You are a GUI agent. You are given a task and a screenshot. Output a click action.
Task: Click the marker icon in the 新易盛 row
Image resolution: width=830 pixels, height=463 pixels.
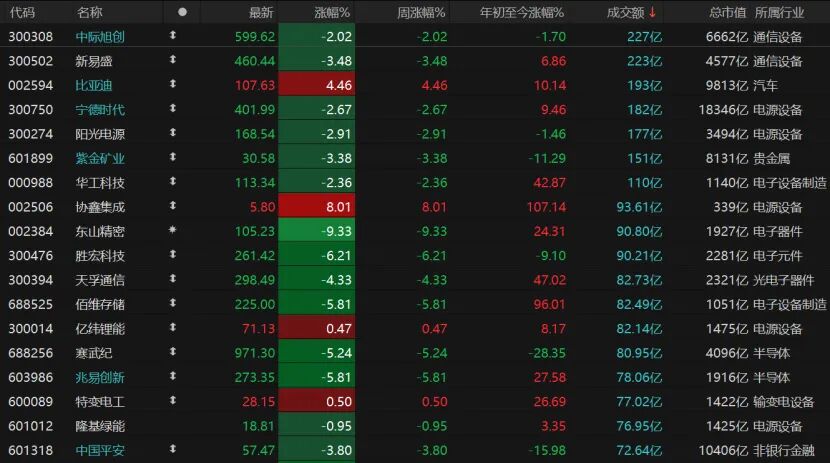(173, 60)
